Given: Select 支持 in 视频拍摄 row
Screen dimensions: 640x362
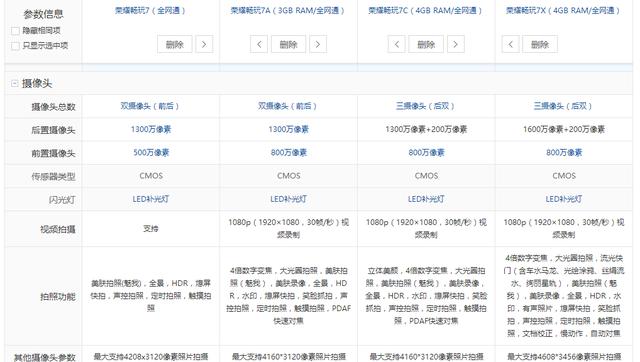Looking at the screenshot, I should point(151,229).
